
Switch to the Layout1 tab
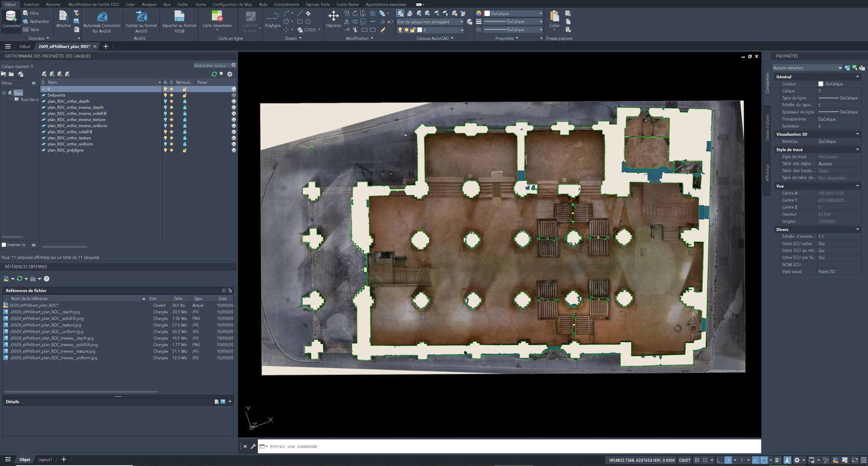pyautogui.click(x=45, y=460)
